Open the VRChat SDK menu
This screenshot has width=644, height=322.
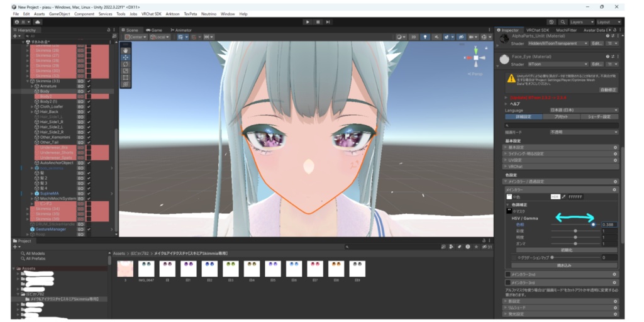point(152,14)
